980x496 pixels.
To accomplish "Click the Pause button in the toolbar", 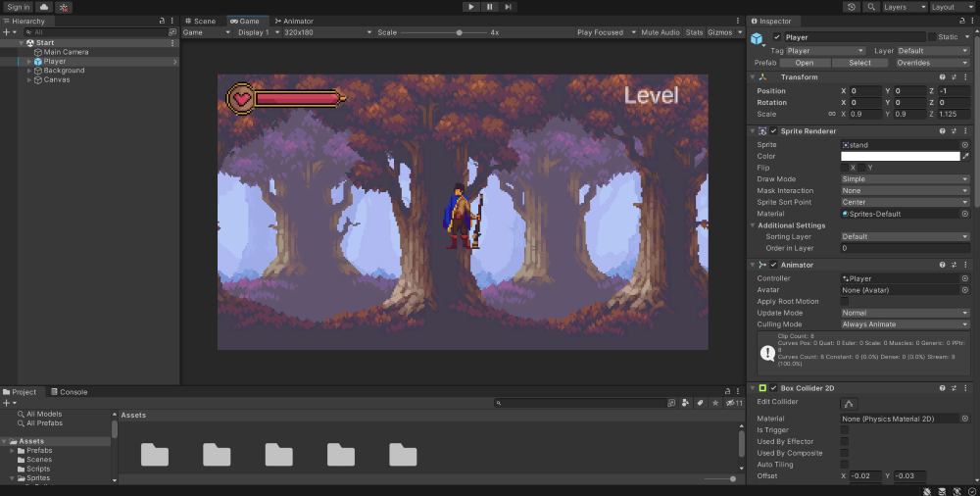I will [x=489, y=7].
